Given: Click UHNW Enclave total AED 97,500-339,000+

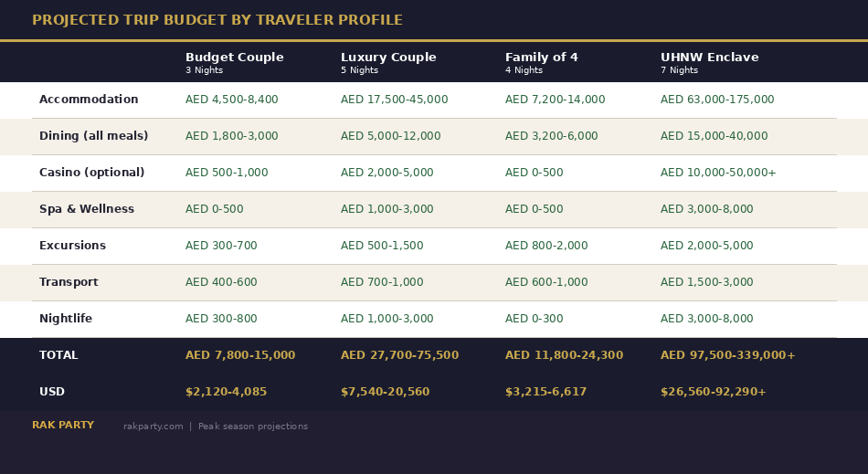Looking at the screenshot, I should pyautogui.click(x=727, y=355).
